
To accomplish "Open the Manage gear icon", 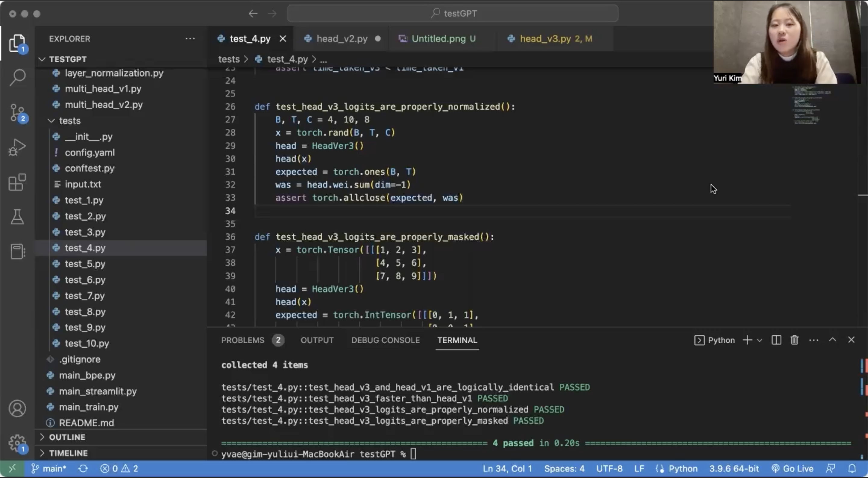I will [17, 443].
